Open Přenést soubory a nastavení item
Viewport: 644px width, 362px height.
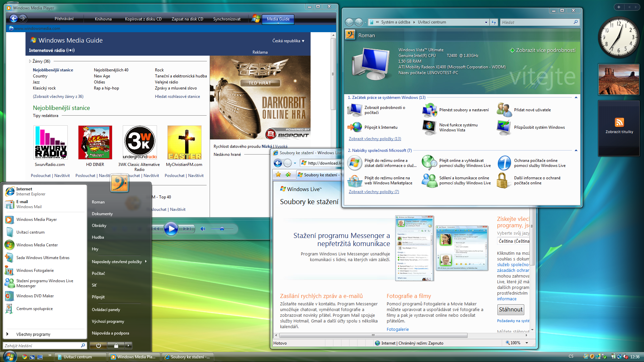point(455,110)
